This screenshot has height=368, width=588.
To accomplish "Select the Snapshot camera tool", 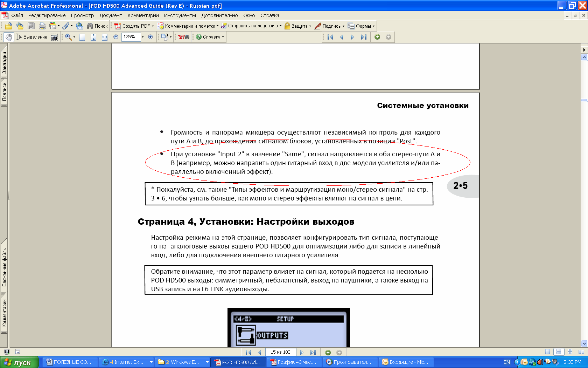I will (x=54, y=37).
